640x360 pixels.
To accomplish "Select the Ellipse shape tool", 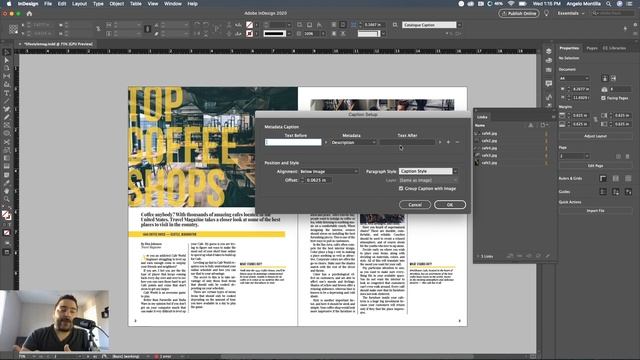I will pyautogui.click(x=7, y=133).
